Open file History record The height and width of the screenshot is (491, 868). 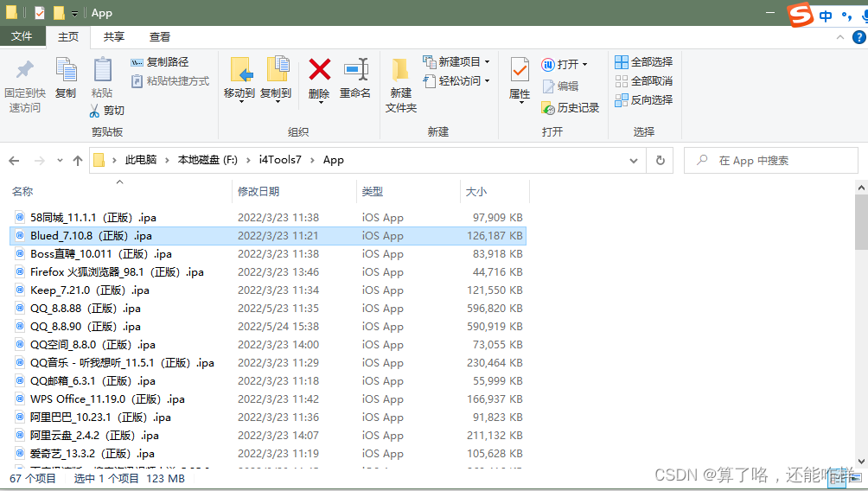(x=571, y=108)
